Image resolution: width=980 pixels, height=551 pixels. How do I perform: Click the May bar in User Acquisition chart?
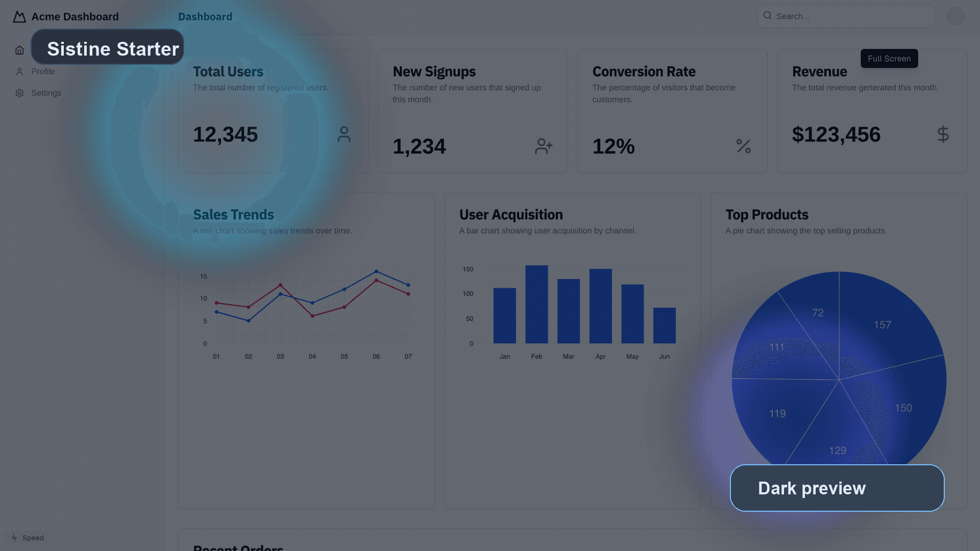632,314
